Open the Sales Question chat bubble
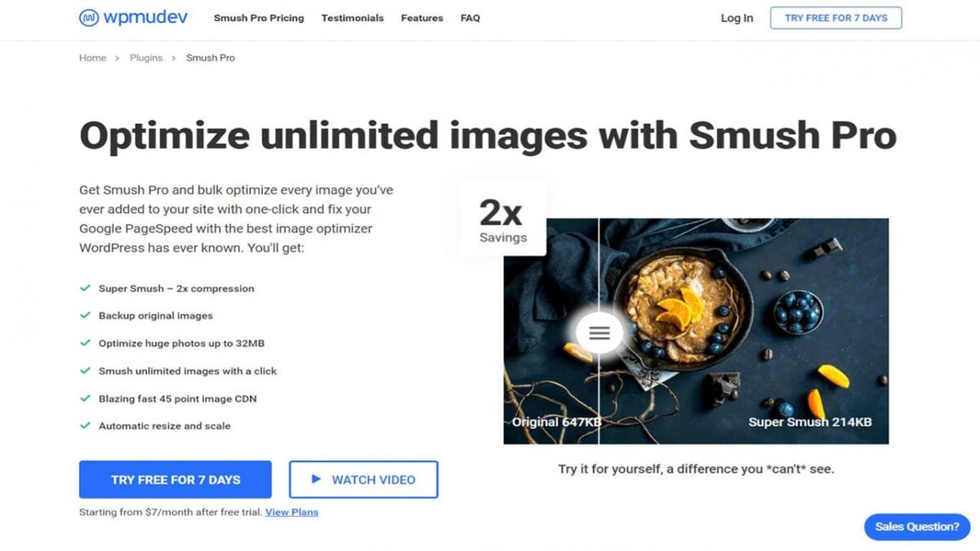The height and width of the screenshot is (551, 980). tap(917, 527)
